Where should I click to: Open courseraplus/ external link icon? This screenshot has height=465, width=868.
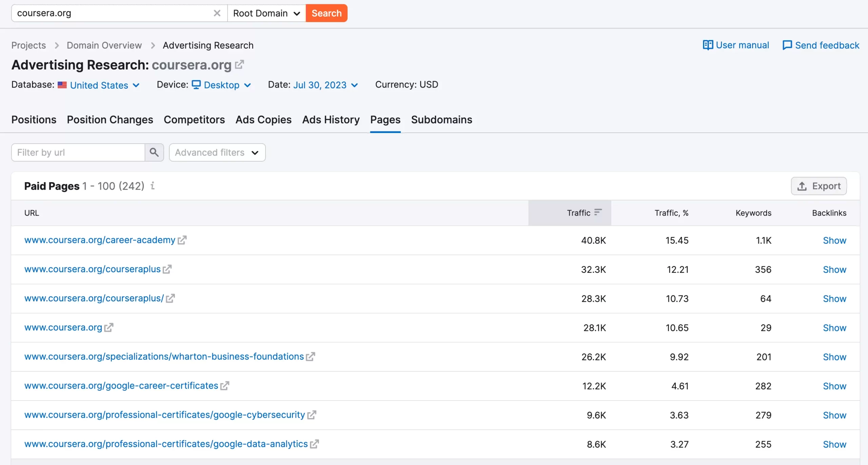tap(170, 298)
